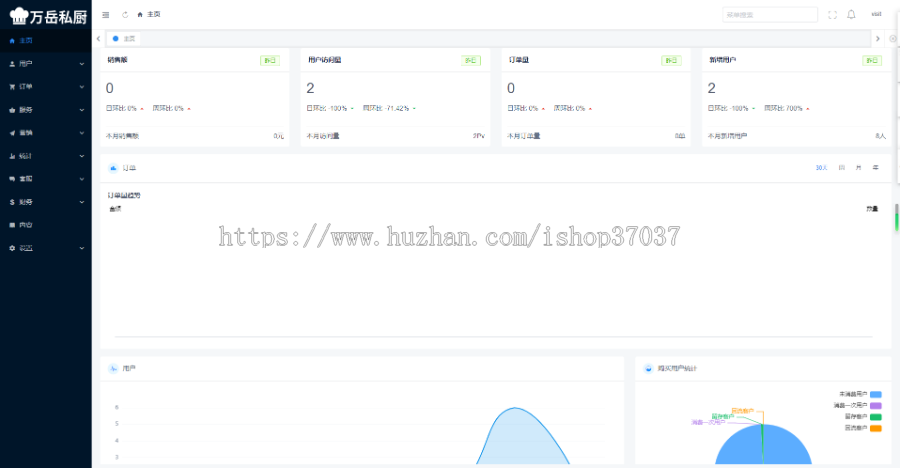Toggle 消费一次用户 purple legend swatch
900x468 pixels.
875,405
